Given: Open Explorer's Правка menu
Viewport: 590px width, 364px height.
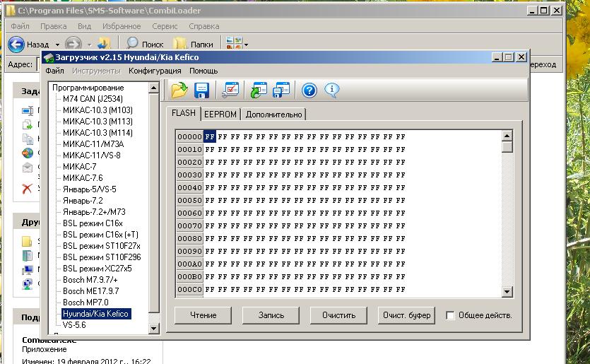Looking at the screenshot, I should [x=54, y=26].
